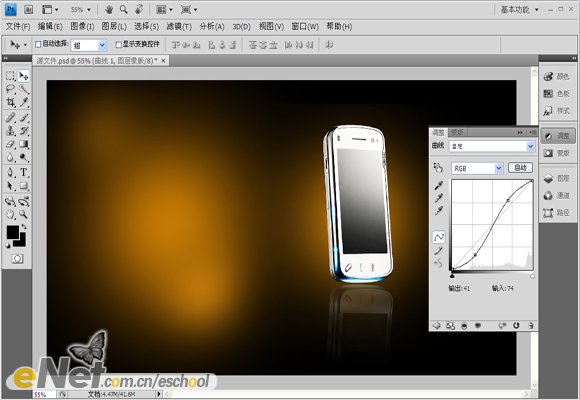Select the Dodge tool

[24, 158]
